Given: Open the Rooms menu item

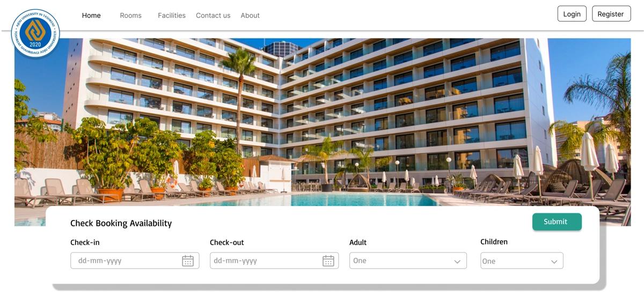Looking at the screenshot, I should pos(130,16).
